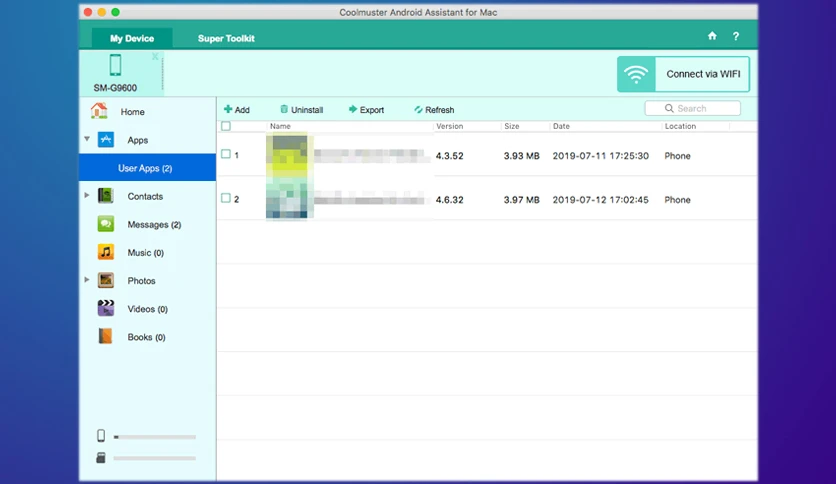The height and width of the screenshot is (484, 836).
Task: Open Books (0) in sidebar
Action: (x=148, y=337)
